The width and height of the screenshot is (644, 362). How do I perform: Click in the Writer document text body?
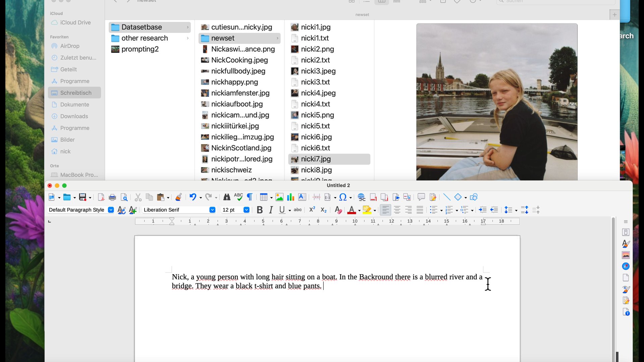pyautogui.click(x=327, y=281)
